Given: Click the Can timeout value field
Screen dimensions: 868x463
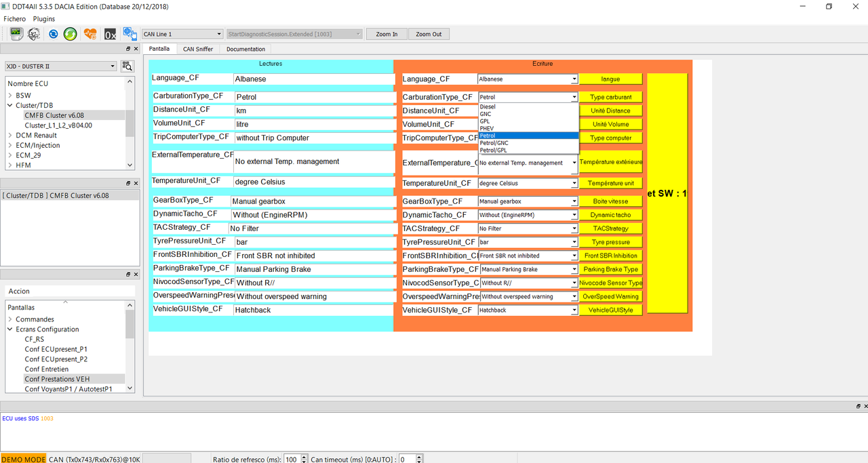Looking at the screenshot, I should tap(406, 459).
